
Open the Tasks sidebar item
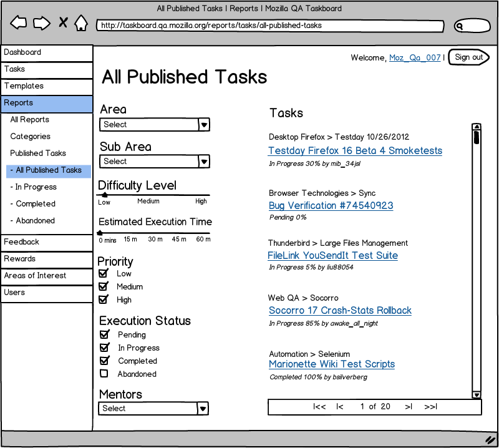coord(47,70)
